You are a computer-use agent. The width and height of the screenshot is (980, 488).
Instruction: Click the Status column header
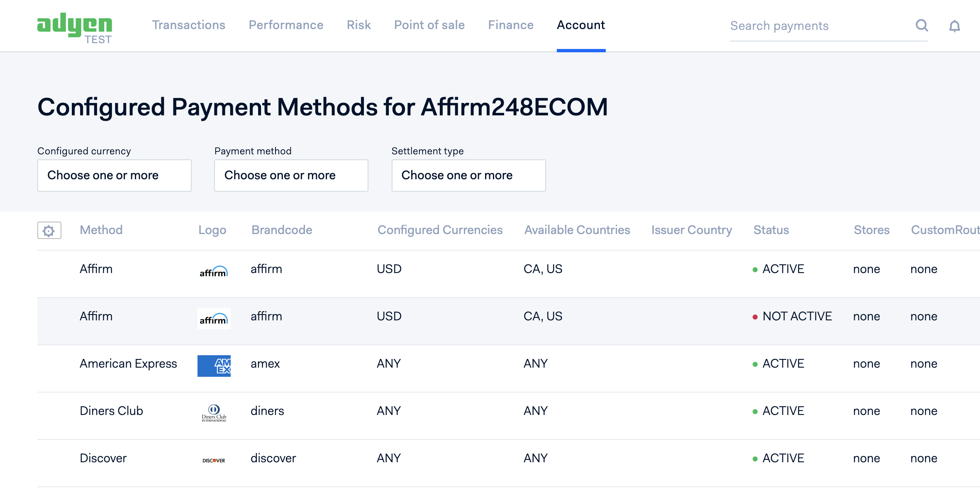(x=771, y=230)
